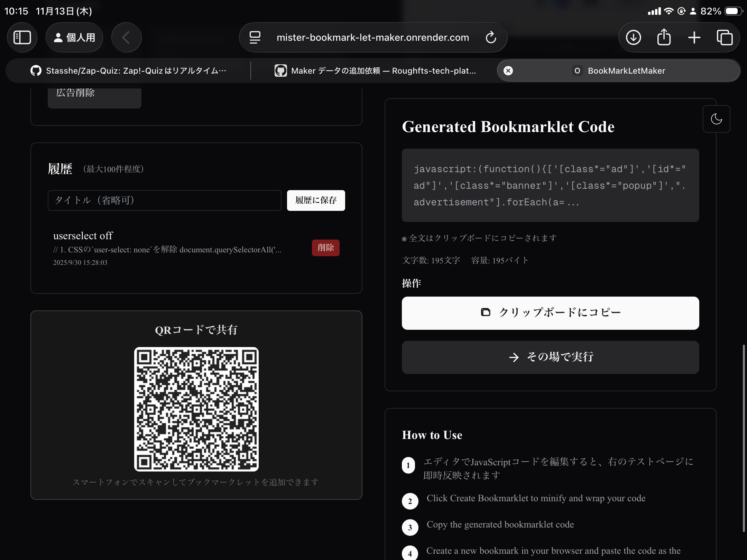Screen dimensions: 747x560
Task: Toggle dark mode with the moon icon
Action: click(x=717, y=119)
